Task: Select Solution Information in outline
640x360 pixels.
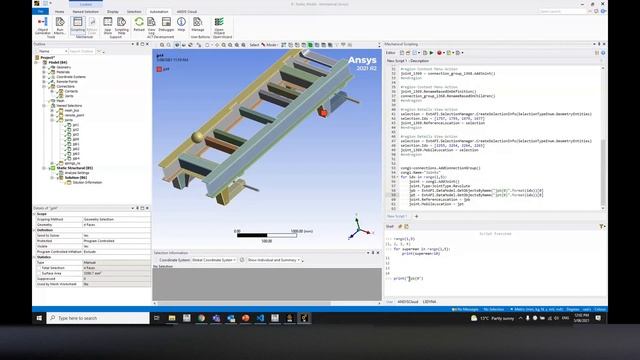Action: click(x=87, y=182)
